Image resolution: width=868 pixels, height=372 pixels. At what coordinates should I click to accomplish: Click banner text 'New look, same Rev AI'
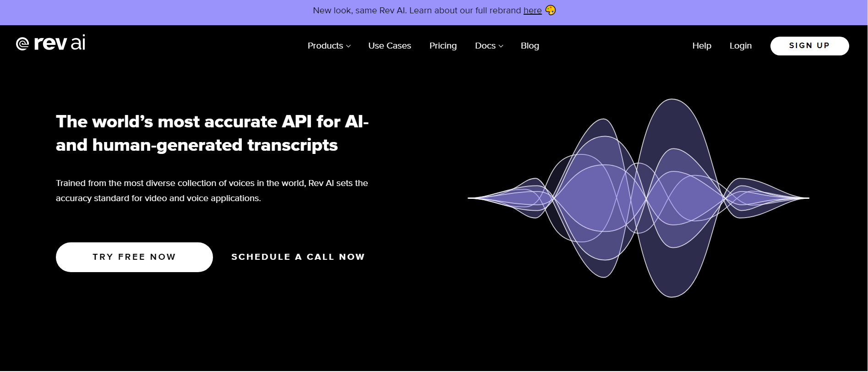359,11
